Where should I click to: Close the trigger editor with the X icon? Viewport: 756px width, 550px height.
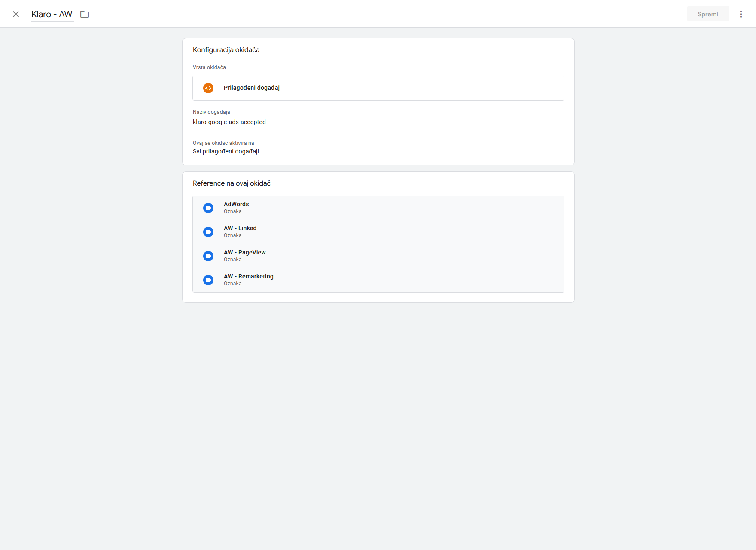[16, 14]
